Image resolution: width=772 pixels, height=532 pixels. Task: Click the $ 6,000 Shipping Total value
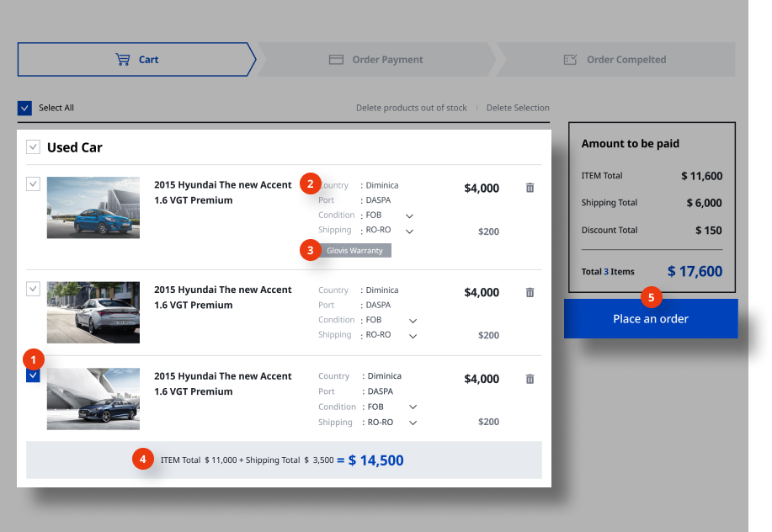point(704,203)
